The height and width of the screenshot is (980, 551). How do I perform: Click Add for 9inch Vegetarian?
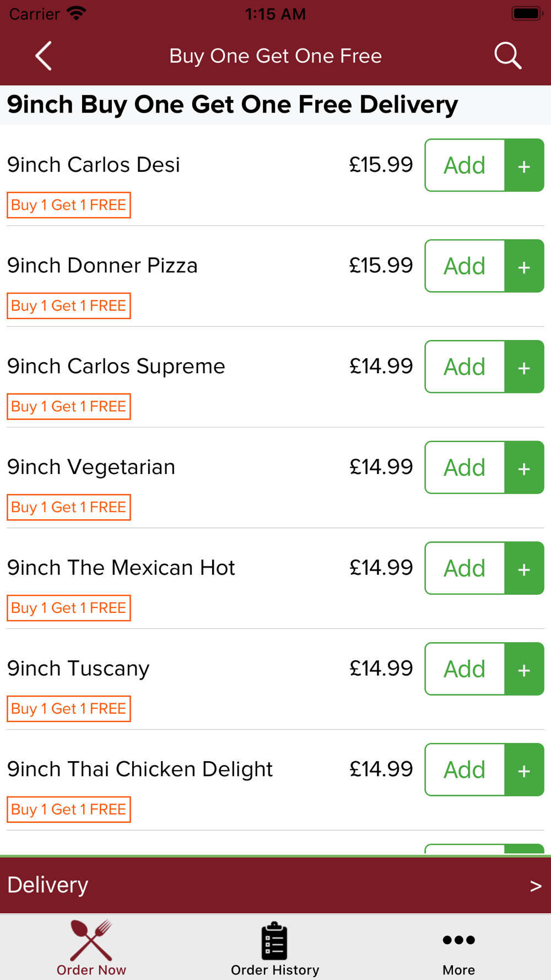coord(465,468)
